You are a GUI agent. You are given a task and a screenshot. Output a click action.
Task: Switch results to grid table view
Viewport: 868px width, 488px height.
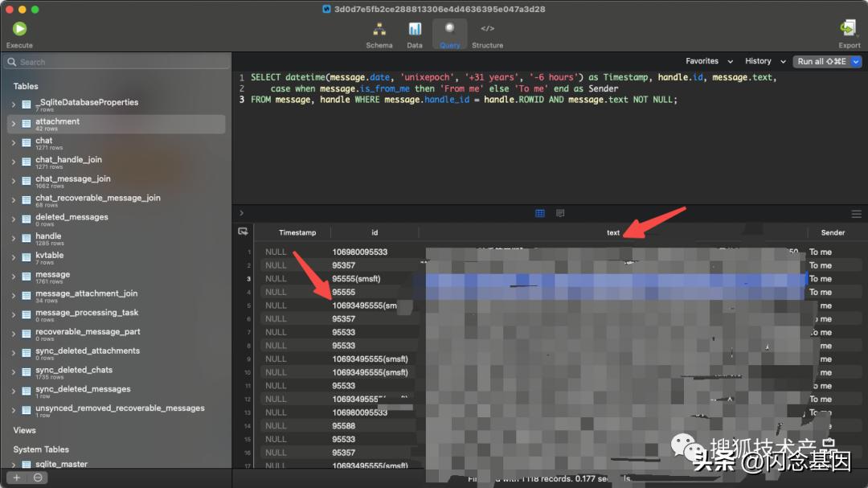[540, 213]
